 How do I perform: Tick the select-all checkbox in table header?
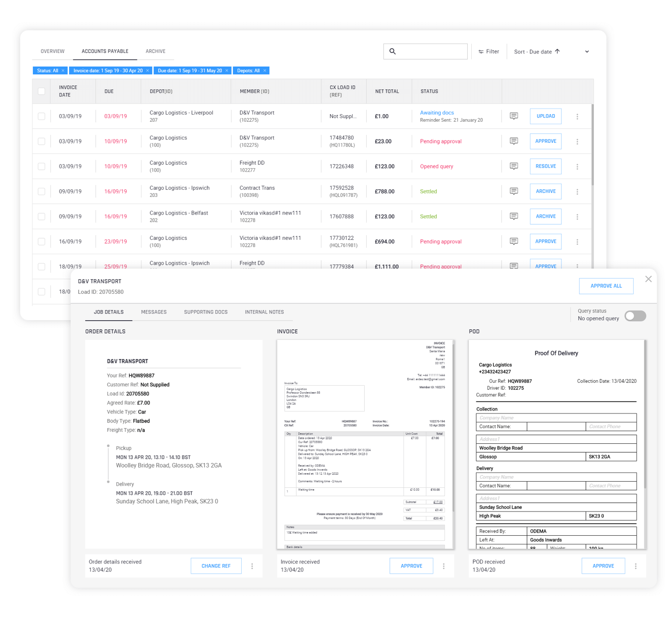(x=41, y=91)
